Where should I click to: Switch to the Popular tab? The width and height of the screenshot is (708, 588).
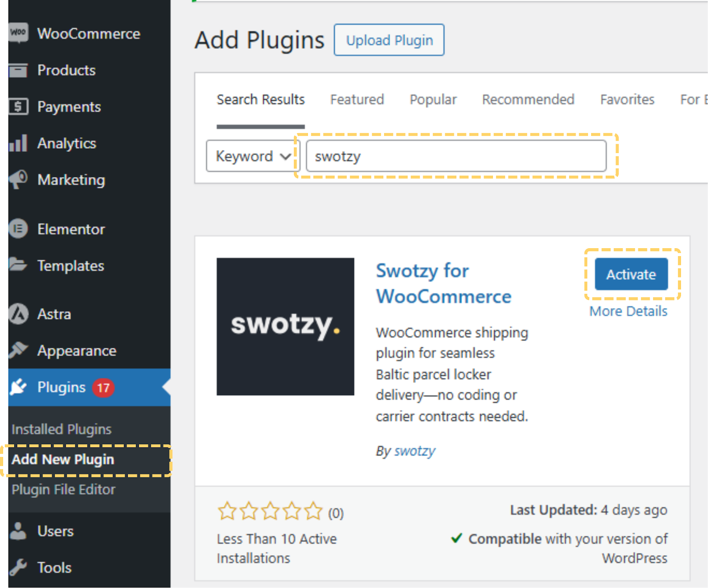[x=433, y=100]
